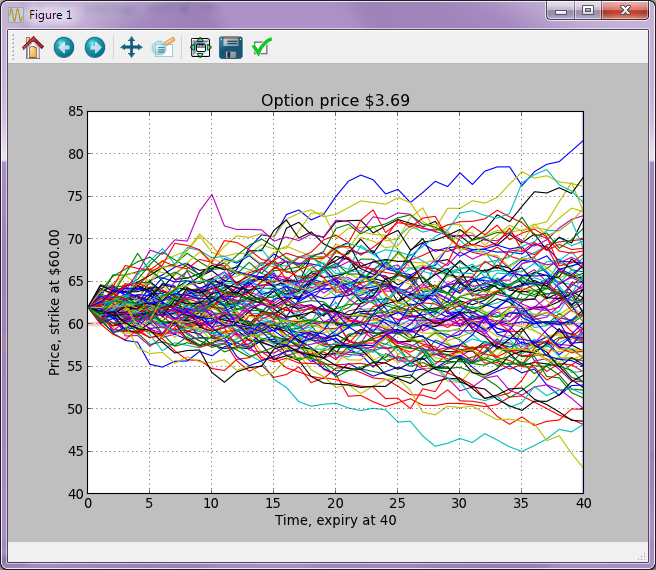
Task: Click the y-axis label Price, strike at $60.00
Action: (54, 303)
